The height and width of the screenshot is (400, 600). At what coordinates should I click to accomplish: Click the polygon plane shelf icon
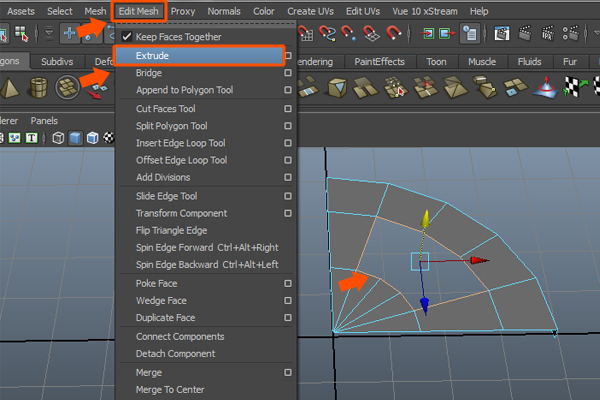pos(68,90)
